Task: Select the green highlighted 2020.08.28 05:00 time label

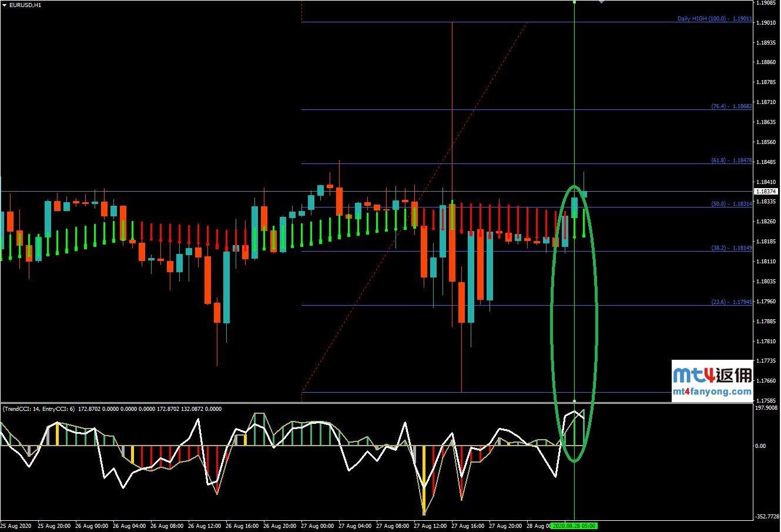Action: pyautogui.click(x=574, y=526)
